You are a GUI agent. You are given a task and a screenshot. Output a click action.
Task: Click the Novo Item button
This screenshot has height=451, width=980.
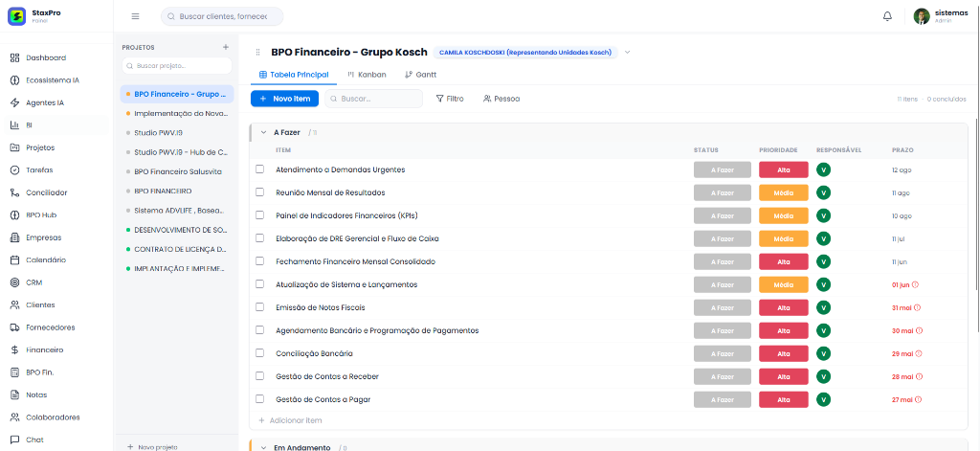285,99
